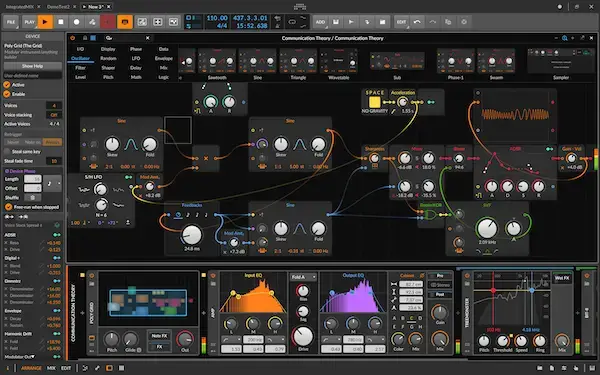The image size is (600, 375).
Task: Pick the Sawtooth oscillator module thumbnail
Action: [x=217, y=61]
